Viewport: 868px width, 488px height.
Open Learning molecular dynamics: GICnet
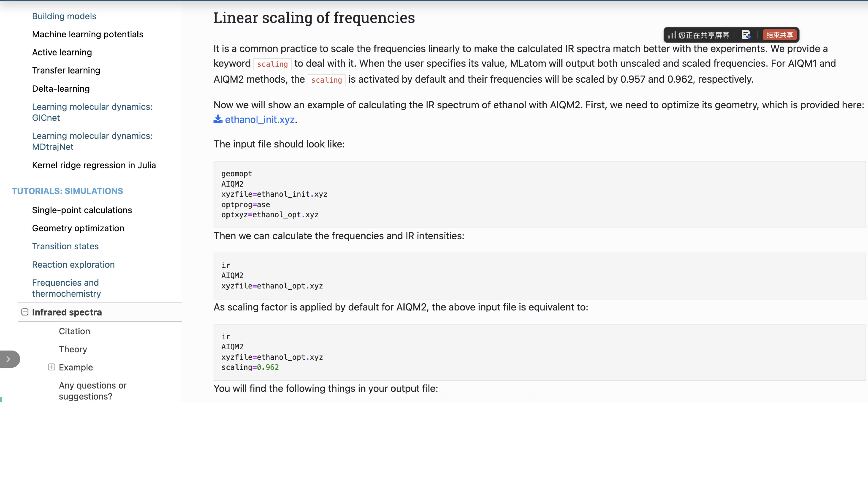[x=92, y=112]
